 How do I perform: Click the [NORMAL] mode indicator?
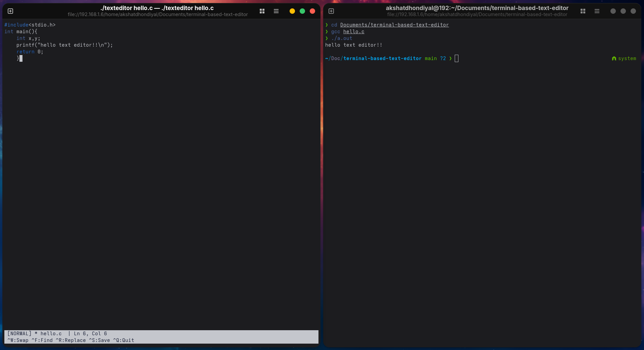19,334
